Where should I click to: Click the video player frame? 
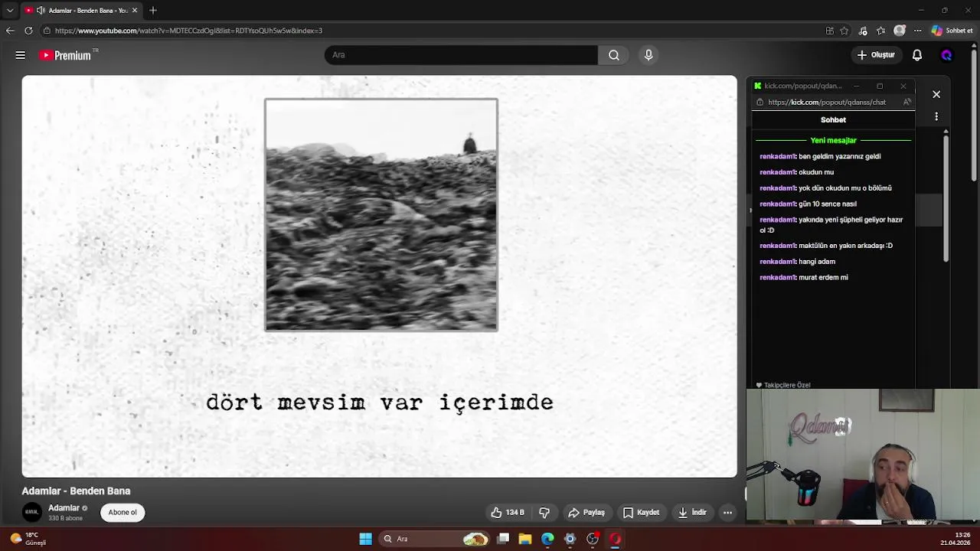point(380,276)
